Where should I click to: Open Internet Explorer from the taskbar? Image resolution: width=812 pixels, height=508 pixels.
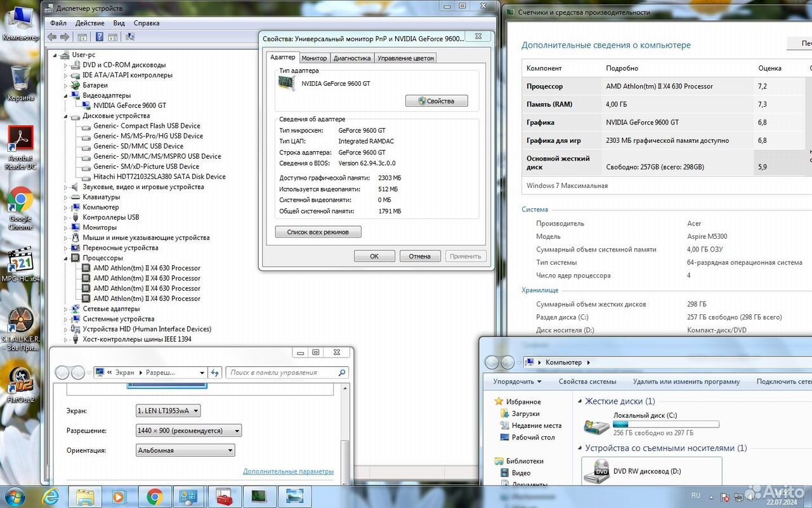(51, 496)
